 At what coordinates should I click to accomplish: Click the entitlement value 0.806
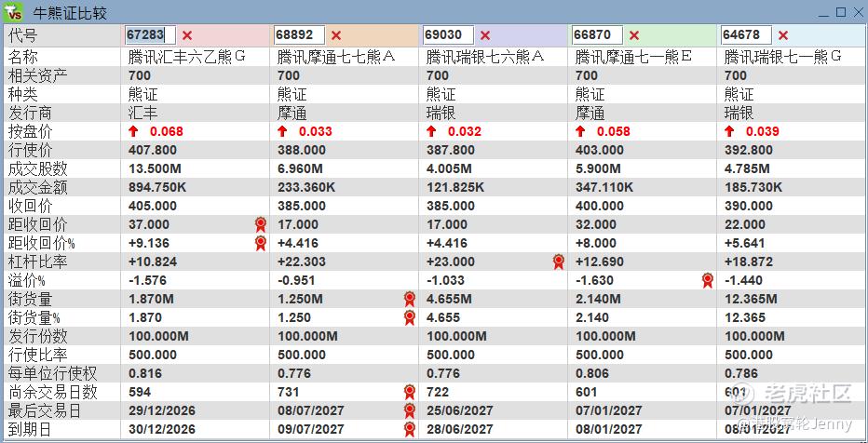(x=592, y=373)
